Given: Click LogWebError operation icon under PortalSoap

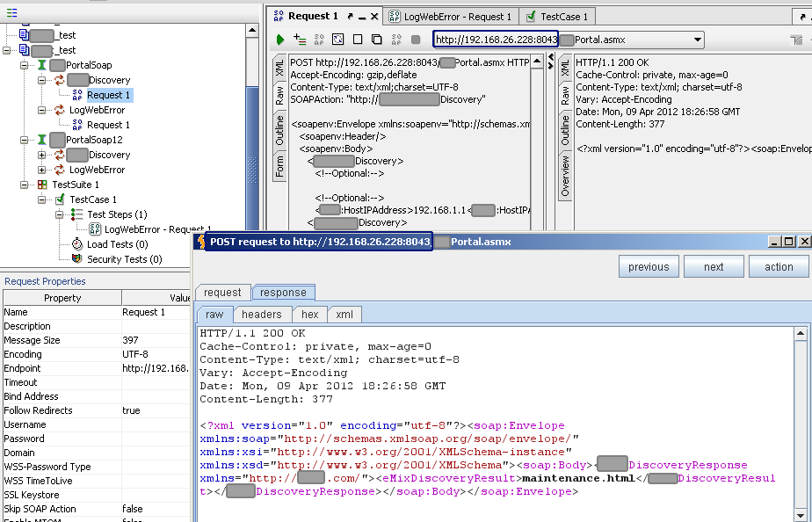Looking at the screenshot, I should (x=59, y=111).
